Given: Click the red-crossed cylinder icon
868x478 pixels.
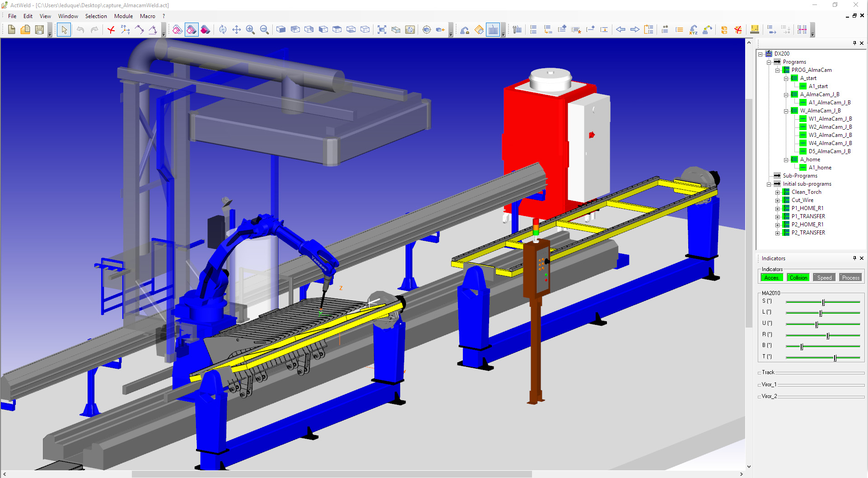Looking at the screenshot, I should 738,30.
